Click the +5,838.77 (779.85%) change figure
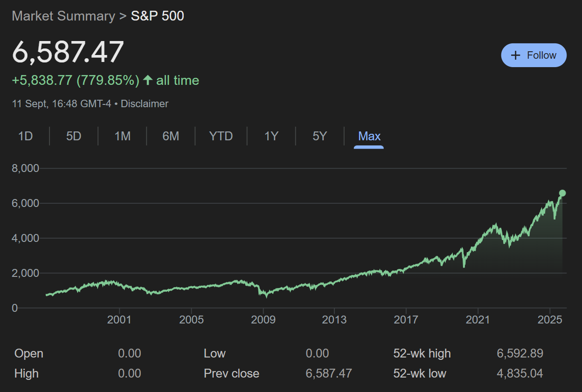This screenshot has width=582, height=392. [x=76, y=80]
